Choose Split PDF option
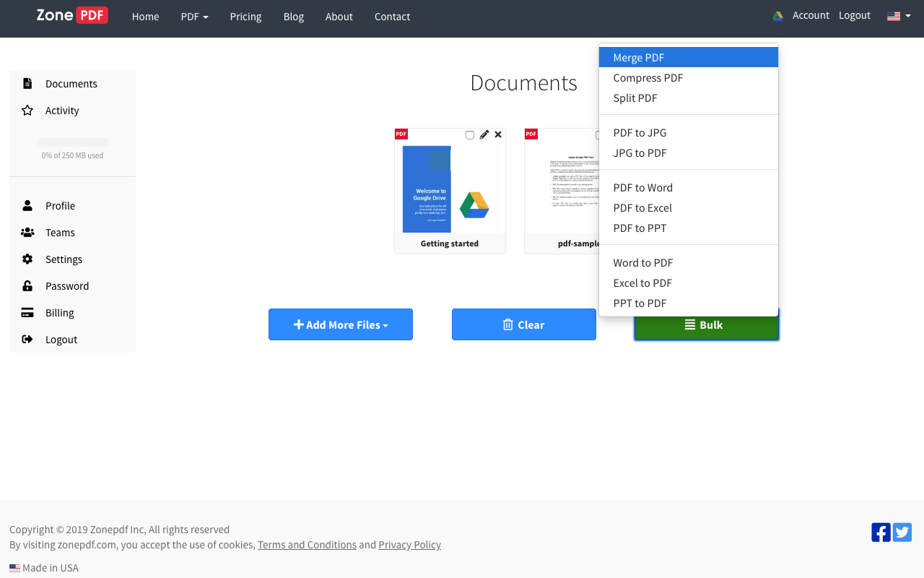This screenshot has height=578, width=924. tap(689, 98)
